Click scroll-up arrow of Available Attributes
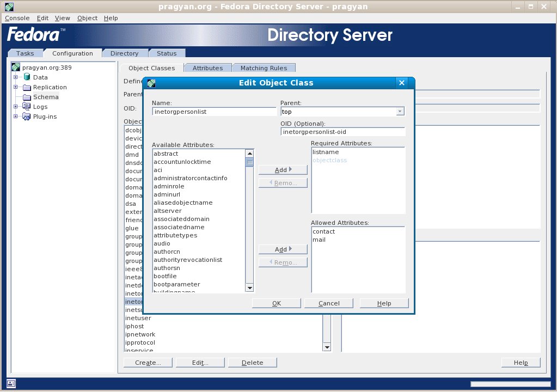 point(250,154)
